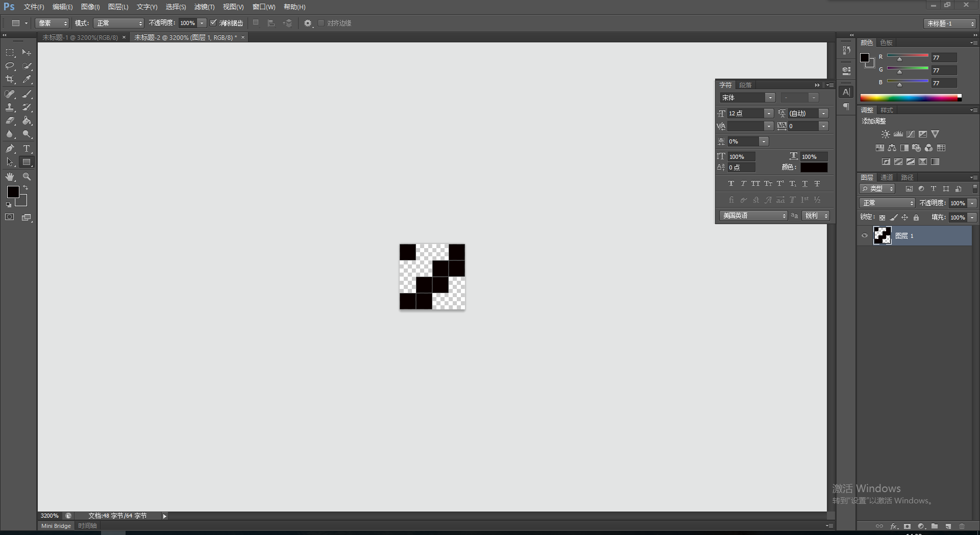980x535 pixels.
Task: Toggle the 消除锯齿 anti-alias checkbox
Action: [213, 23]
